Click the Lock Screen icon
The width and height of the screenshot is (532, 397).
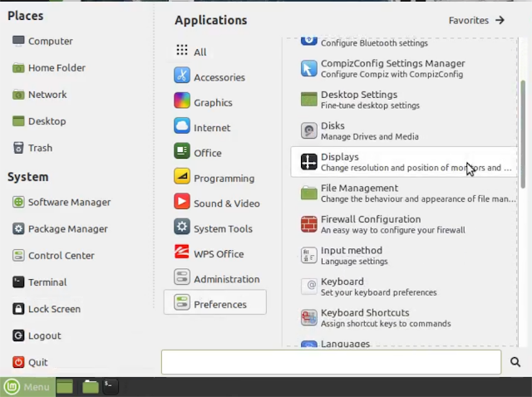18,309
